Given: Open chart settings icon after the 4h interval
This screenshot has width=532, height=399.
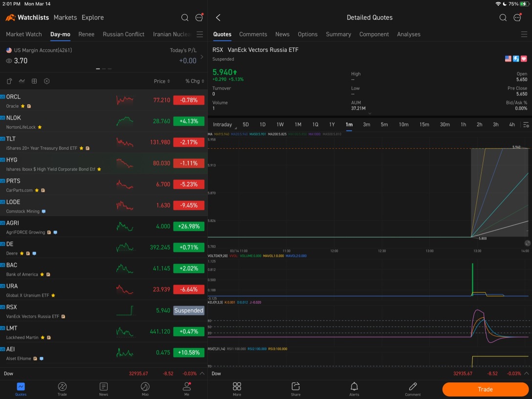Looking at the screenshot, I should [x=526, y=125].
